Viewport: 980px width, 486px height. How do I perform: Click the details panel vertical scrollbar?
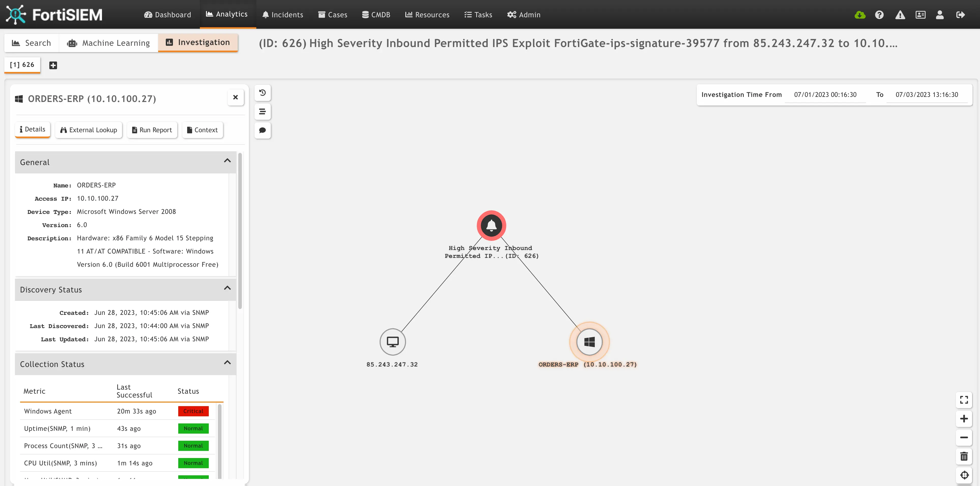tap(240, 231)
